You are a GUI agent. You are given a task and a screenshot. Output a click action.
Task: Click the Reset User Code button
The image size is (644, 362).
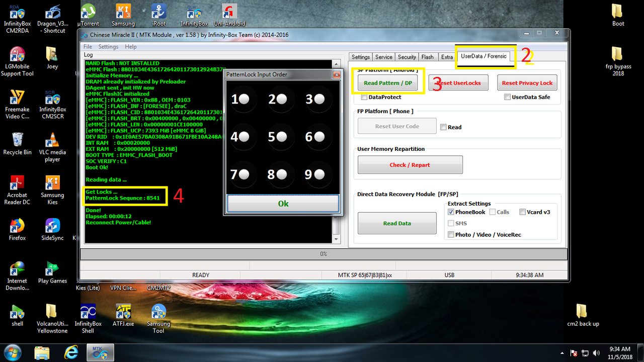point(397,126)
